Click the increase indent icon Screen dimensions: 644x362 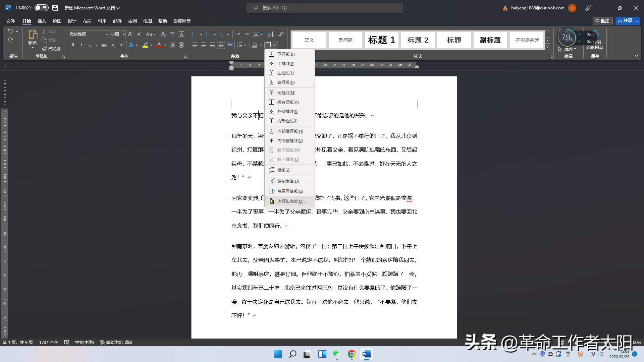(x=246, y=34)
